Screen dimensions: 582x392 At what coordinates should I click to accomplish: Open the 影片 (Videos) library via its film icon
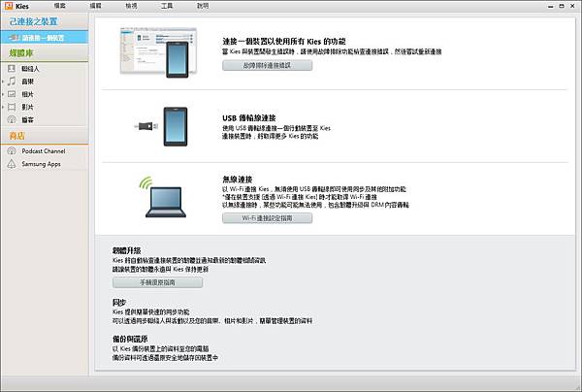(12, 107)
